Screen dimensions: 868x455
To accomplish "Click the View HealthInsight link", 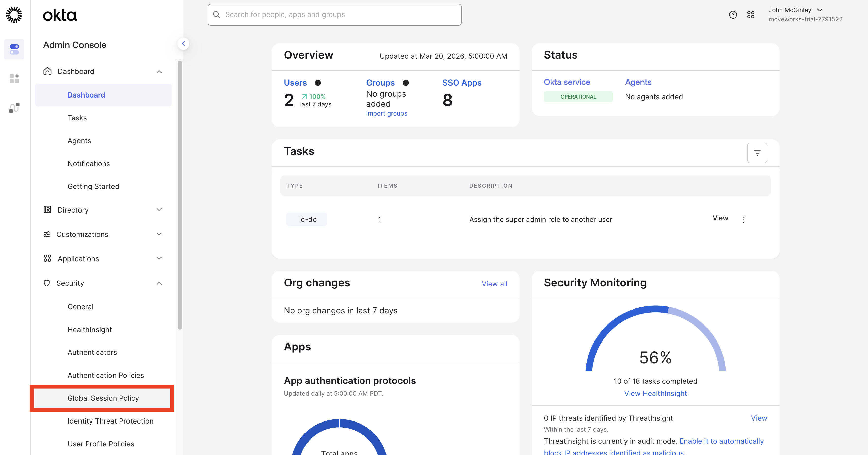I will tap(655, 393).
